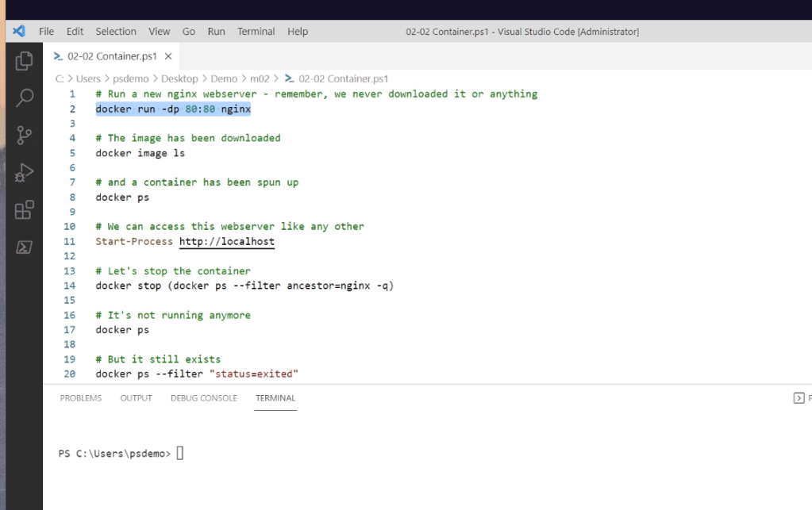
Task: Click the Users breadcrumb segment
Action: click(88, 79)
